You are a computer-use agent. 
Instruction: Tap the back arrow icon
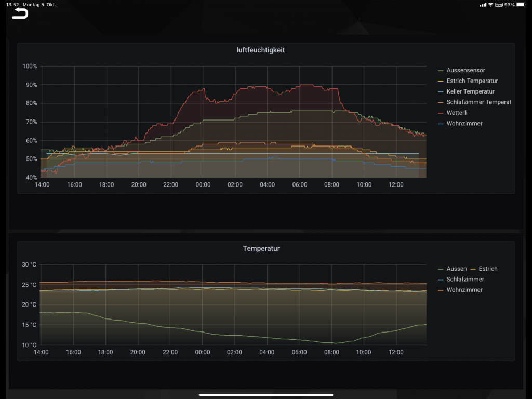click(x=20, y=14)
